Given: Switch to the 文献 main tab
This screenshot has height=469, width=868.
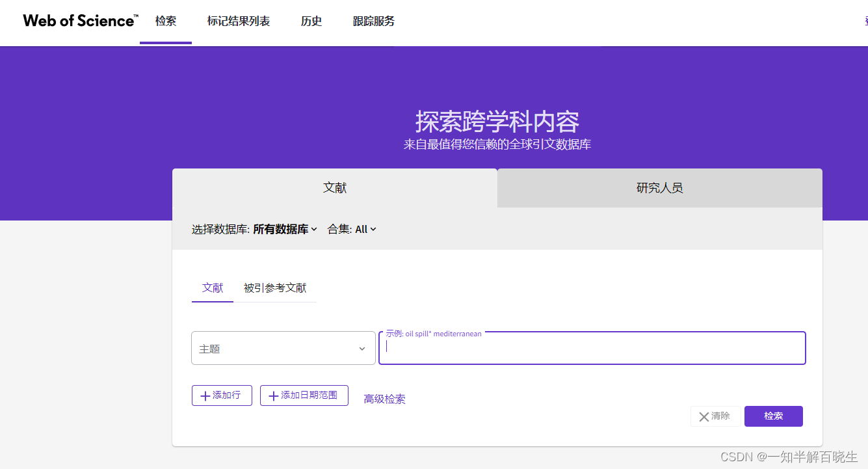Looking at the screenshot, I should point(335,188).
